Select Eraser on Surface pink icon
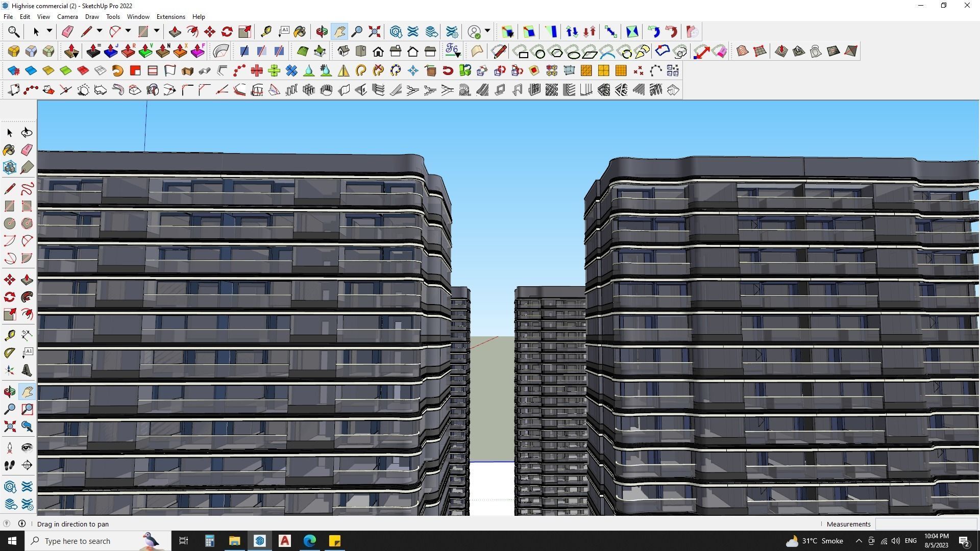Viewport: 980px width, 551px height. tap(719, 51)
